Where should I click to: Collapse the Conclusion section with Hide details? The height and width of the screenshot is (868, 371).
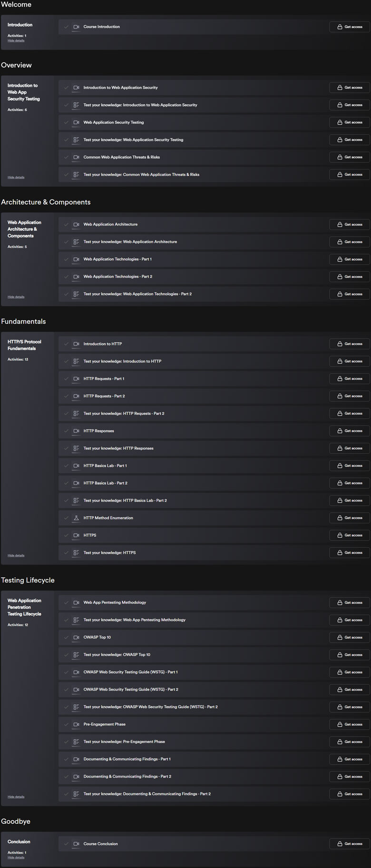pos(16,858)
